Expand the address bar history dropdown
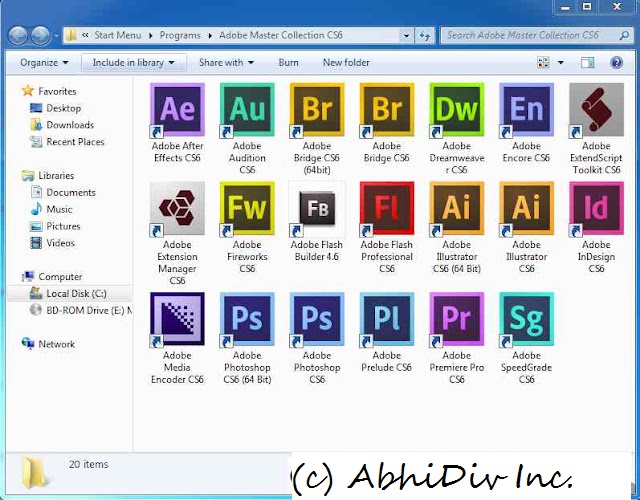 tap(406, 36)
